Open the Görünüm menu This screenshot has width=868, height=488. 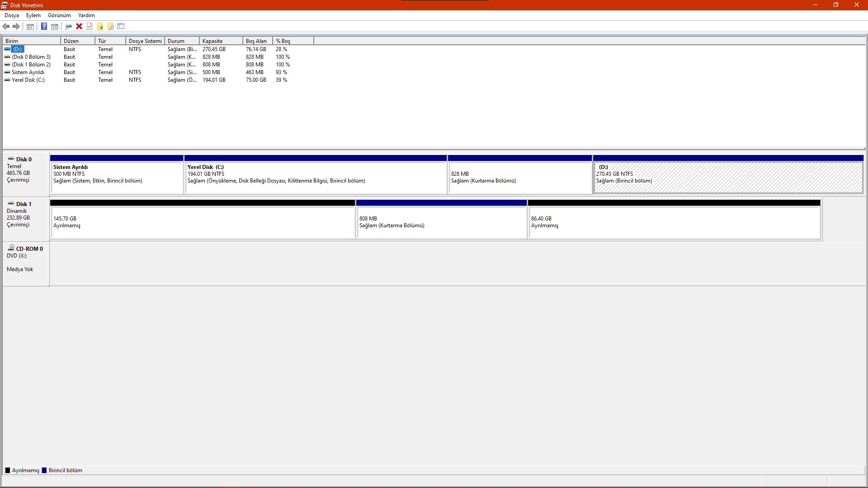(59, 15)
